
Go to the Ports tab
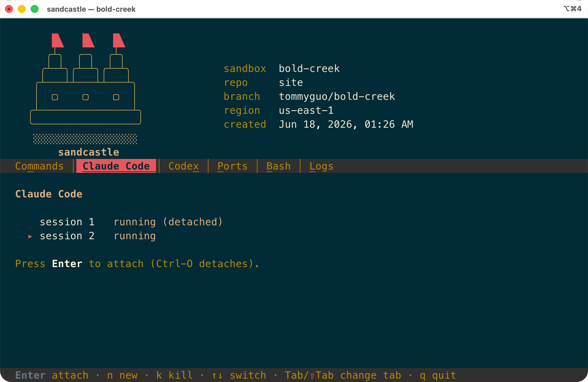pyautogui.click(x=232, y=166)
